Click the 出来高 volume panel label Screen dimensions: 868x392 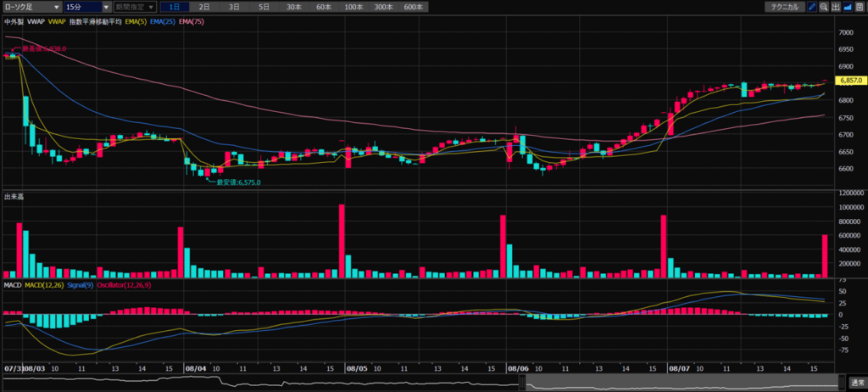click(14, 196)
